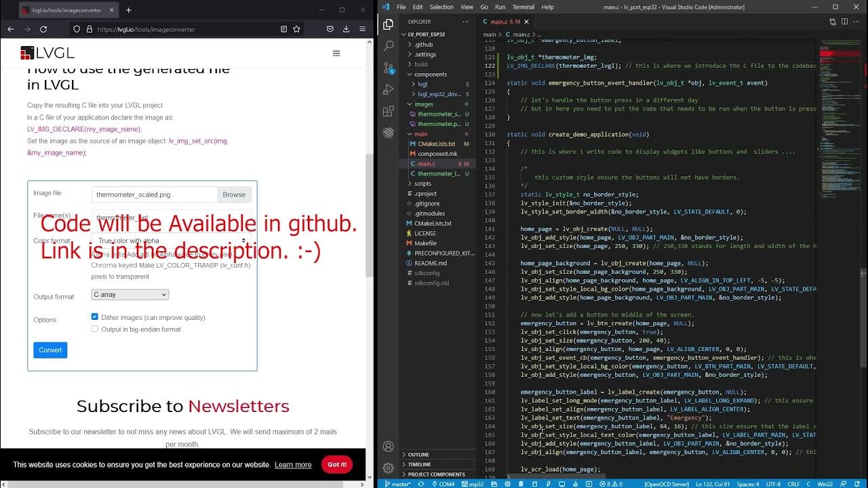Reload the LVGL page in Firefox

pos(43,29)
